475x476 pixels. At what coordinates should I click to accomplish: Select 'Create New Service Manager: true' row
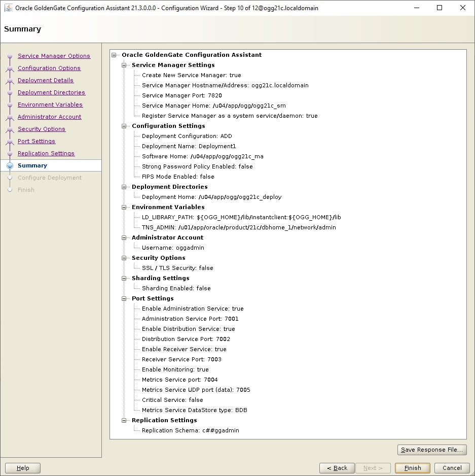coord(192,75)
